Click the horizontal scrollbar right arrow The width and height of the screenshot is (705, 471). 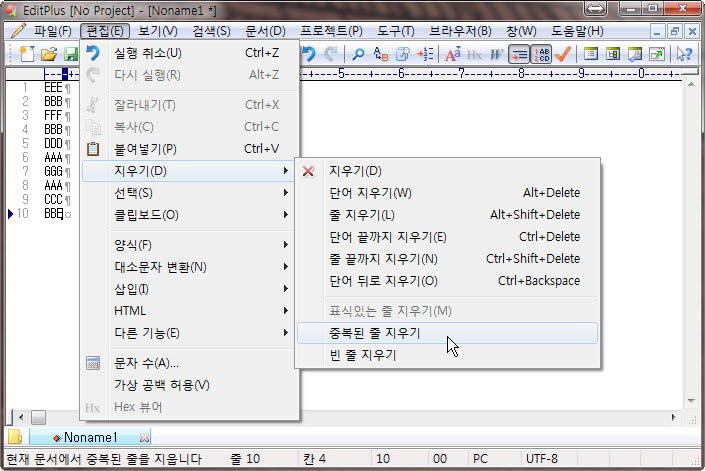pos(674,417)
